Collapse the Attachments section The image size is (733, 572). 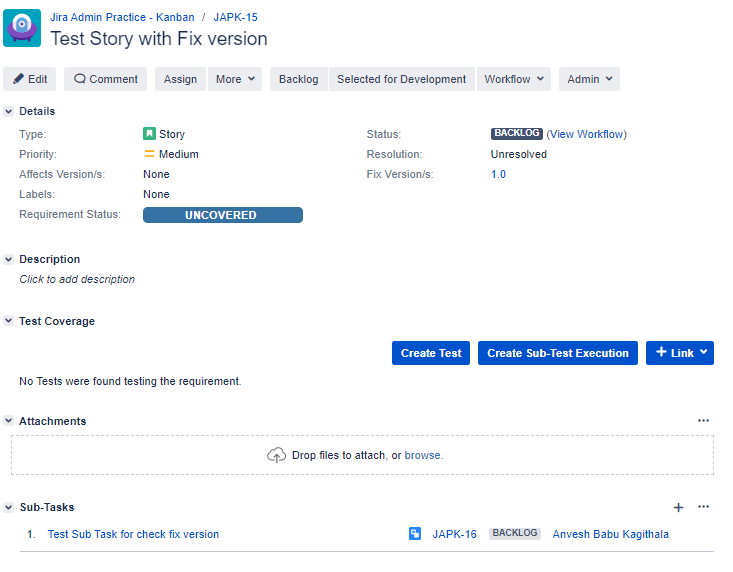8,421
